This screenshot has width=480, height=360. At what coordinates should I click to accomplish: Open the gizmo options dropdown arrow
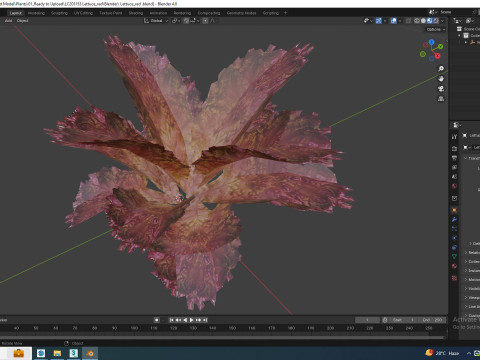click(x=385, y=21)
